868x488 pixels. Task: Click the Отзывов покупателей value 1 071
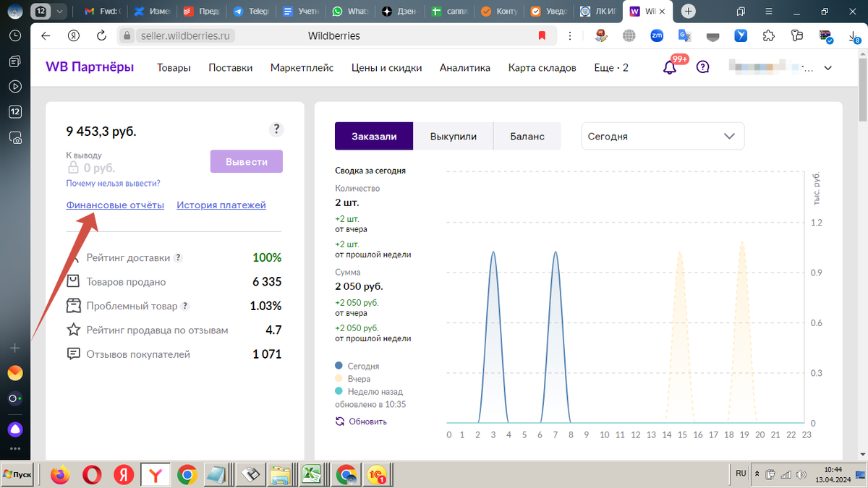pos(267,354)
